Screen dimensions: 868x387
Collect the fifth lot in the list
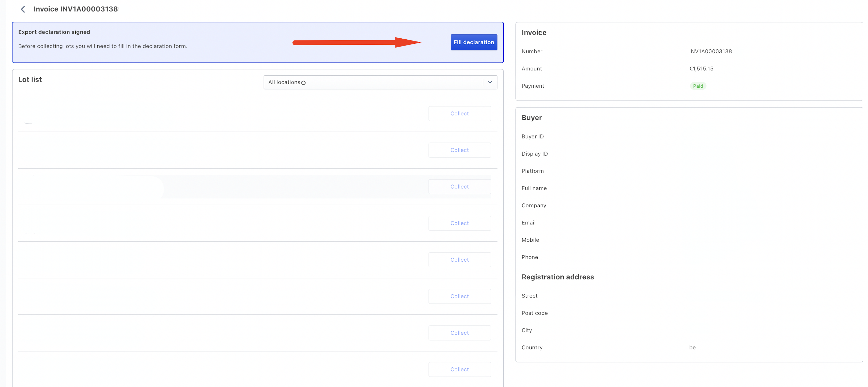coord(459,260)
